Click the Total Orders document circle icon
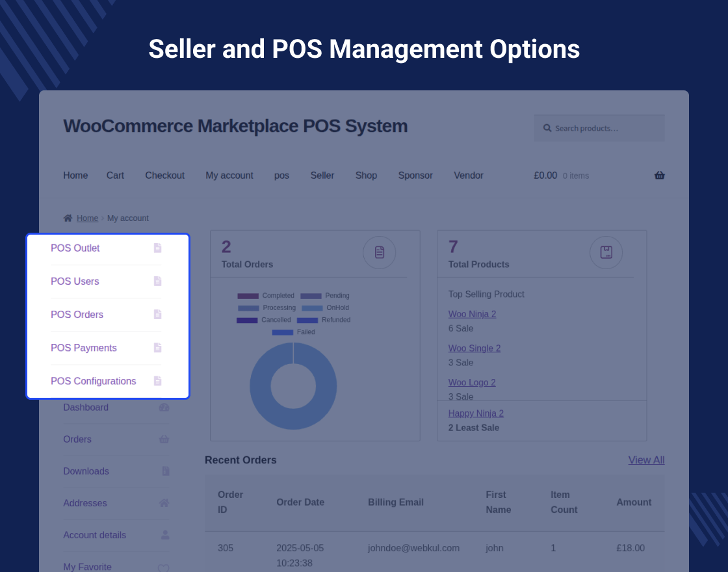 pyautogui.click(x=380, y=253)
